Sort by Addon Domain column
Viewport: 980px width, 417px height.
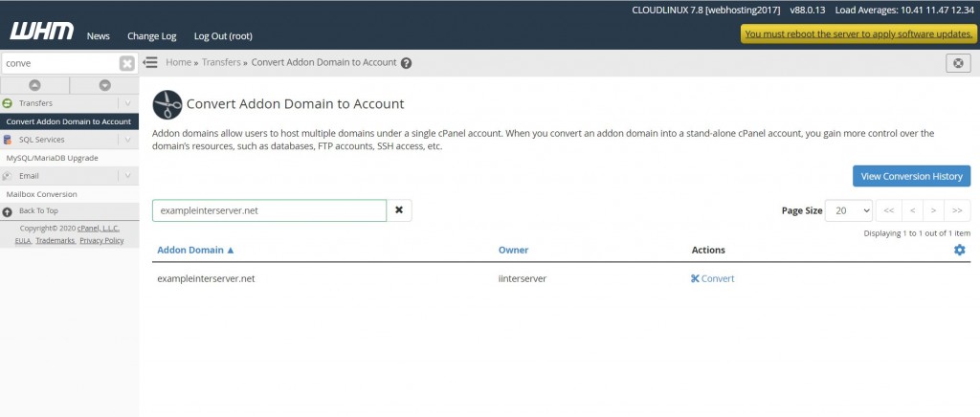click(x=195, y=250)
